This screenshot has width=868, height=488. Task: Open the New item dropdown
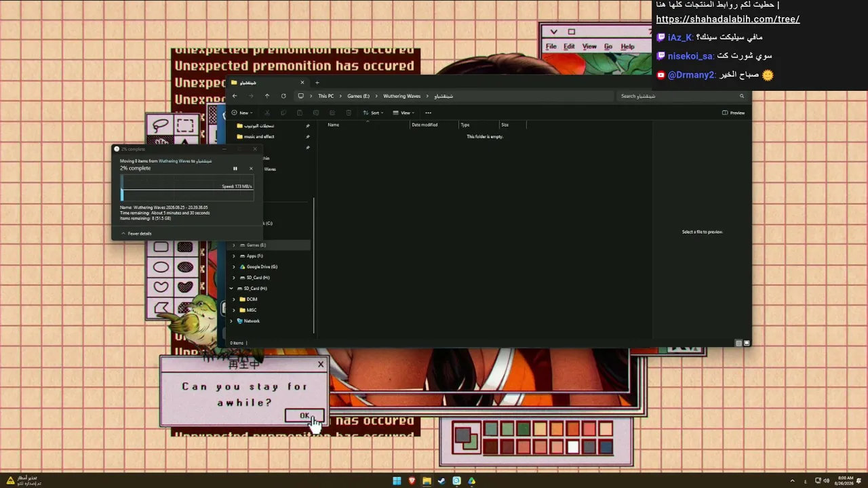pos(242,113)
